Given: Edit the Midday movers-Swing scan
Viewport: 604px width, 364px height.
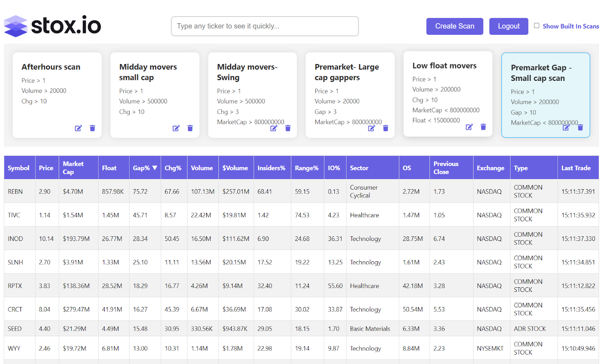Looking at the screenshot, I should tap(274, 128).
